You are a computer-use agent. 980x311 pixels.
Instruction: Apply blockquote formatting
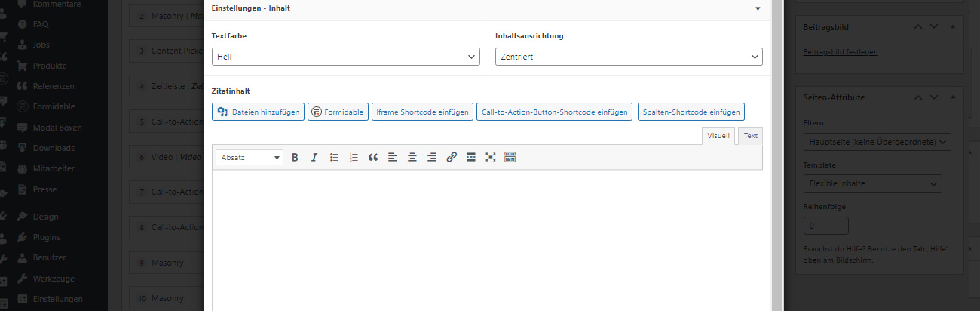[373, 157]
